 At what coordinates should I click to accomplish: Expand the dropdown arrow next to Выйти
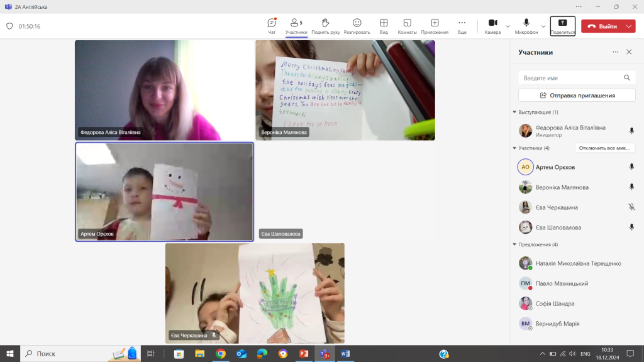point(630,26)
